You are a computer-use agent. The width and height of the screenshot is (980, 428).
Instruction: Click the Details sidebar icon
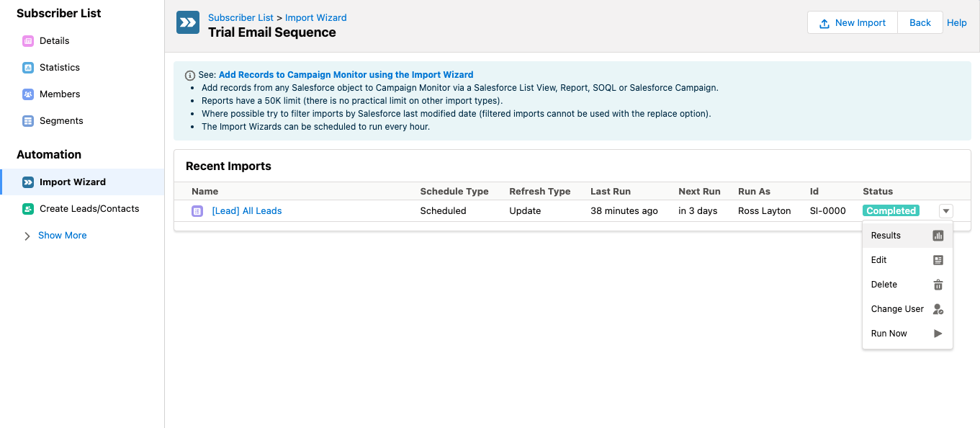28,41
